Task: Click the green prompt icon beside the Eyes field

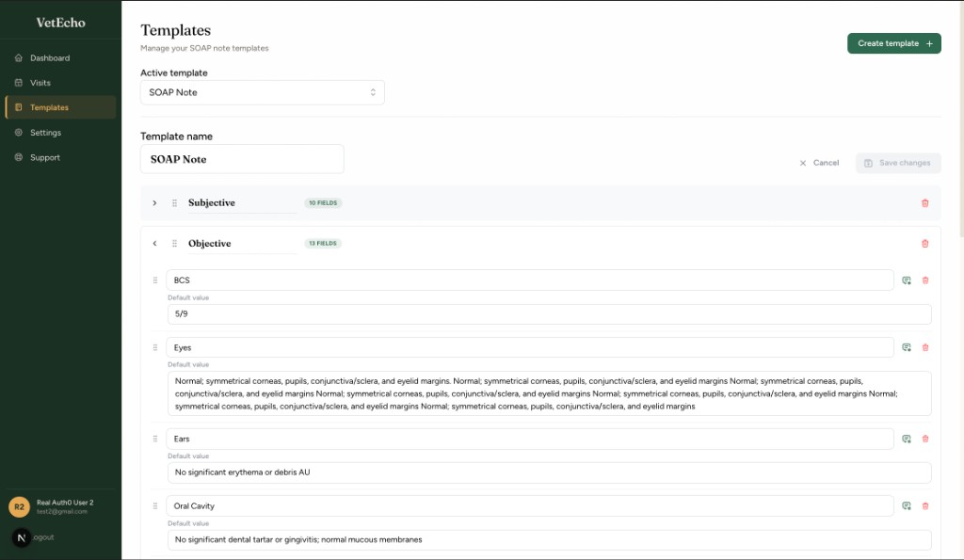Action: pos(906,346)
